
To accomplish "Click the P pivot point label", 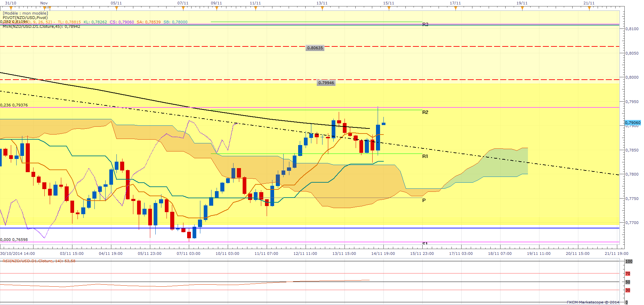I will (x=424, y=200).
